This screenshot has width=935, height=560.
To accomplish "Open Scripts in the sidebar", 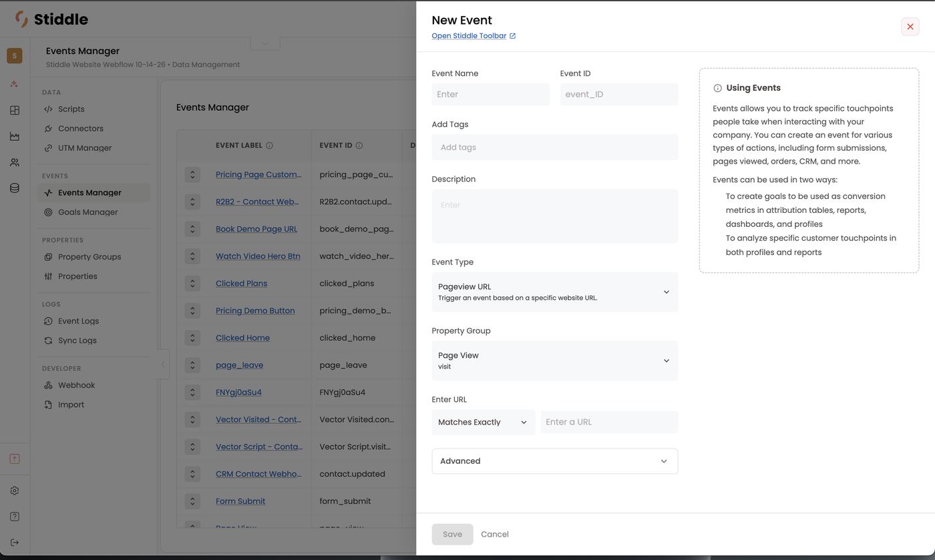I will (71, 109).
